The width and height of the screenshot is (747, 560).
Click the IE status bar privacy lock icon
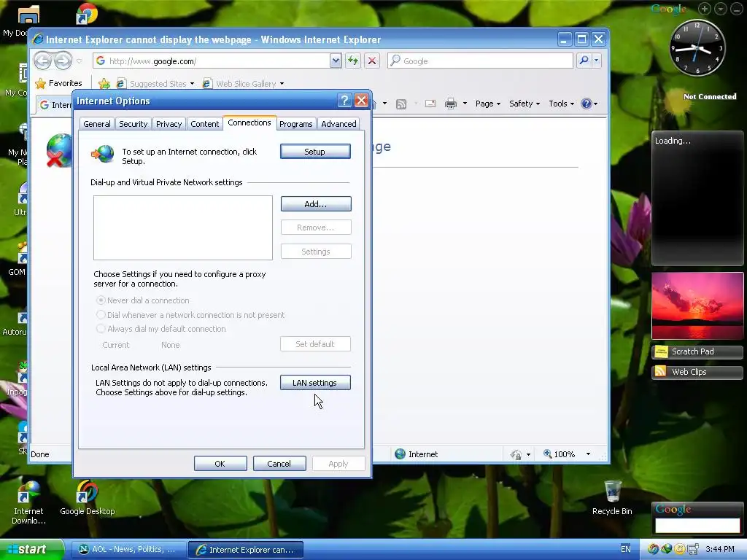(516, 454)
